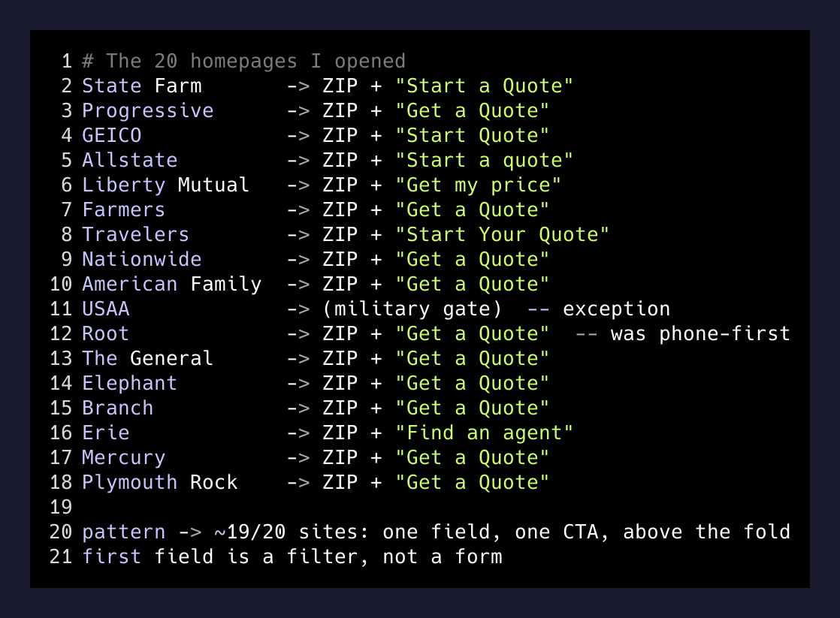Select the word Progressive on line 3
This screenshot has height=618, width=840.
coord(148,111)
